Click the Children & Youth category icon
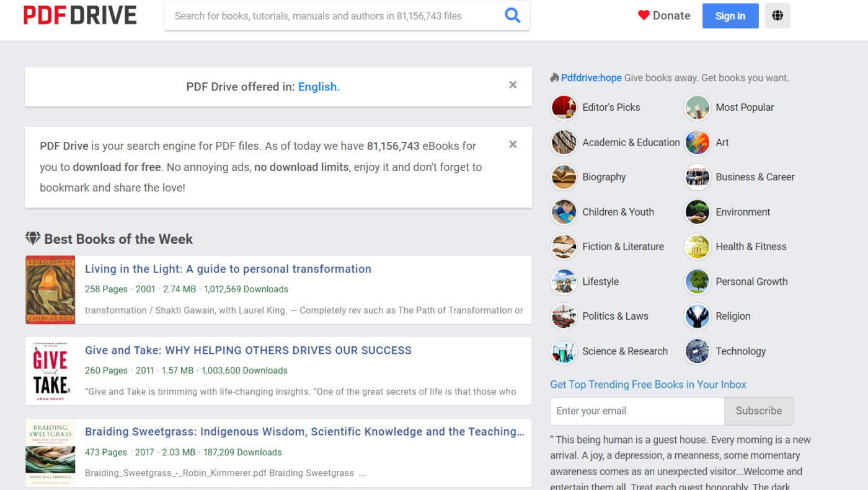The height and width of the screenshot is (490, 868). (x=564, y=212)
